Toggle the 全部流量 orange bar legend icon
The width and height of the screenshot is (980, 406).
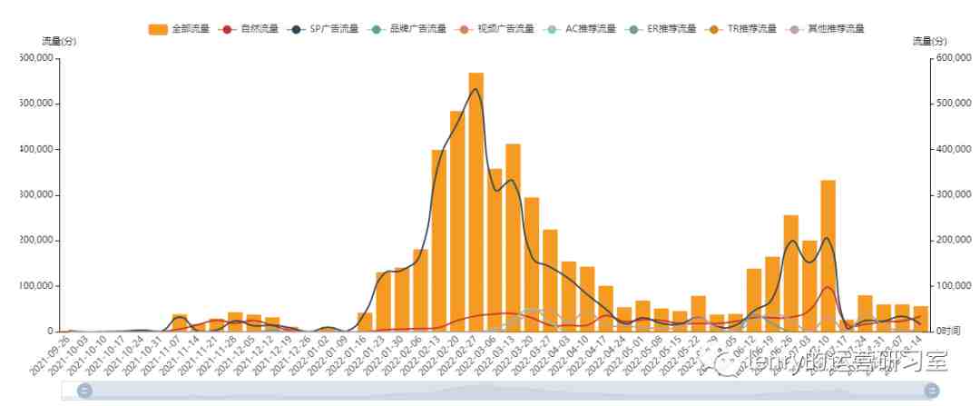158,29
